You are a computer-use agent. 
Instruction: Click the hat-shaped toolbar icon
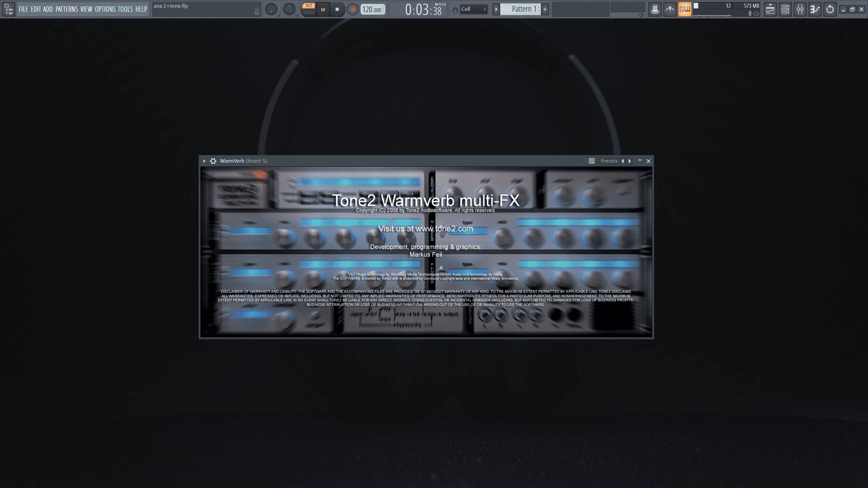pyautogui.click(x=655, y=9)
